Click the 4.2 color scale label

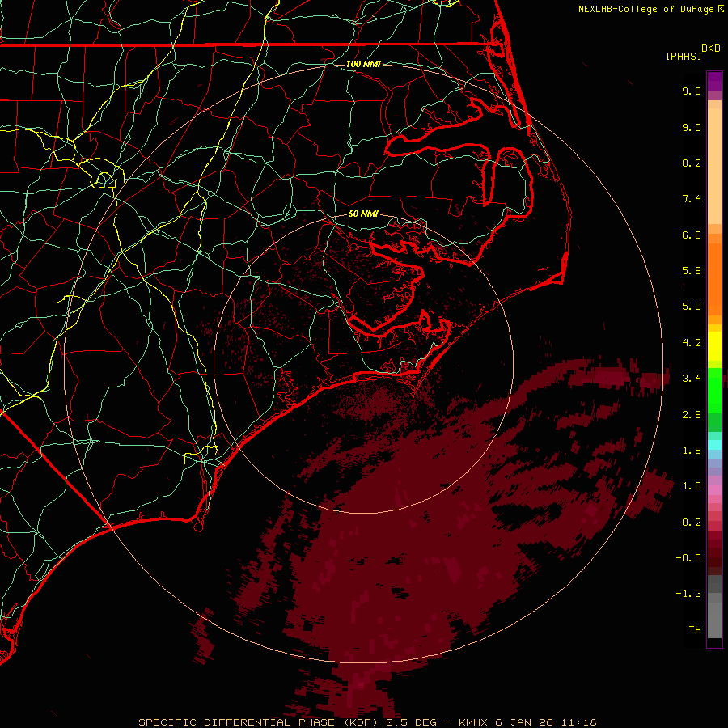point(692,343)
